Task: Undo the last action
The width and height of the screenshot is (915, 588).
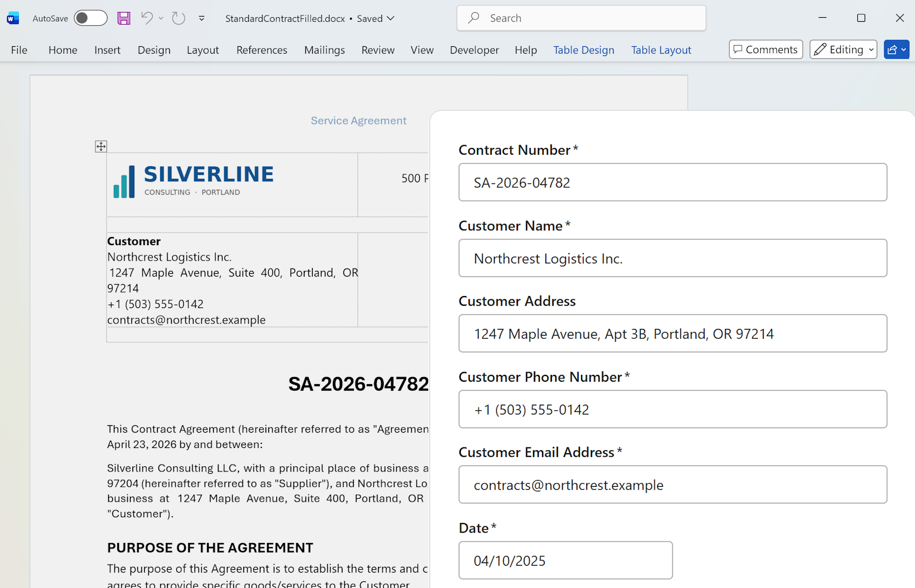Action: point(147,18)
